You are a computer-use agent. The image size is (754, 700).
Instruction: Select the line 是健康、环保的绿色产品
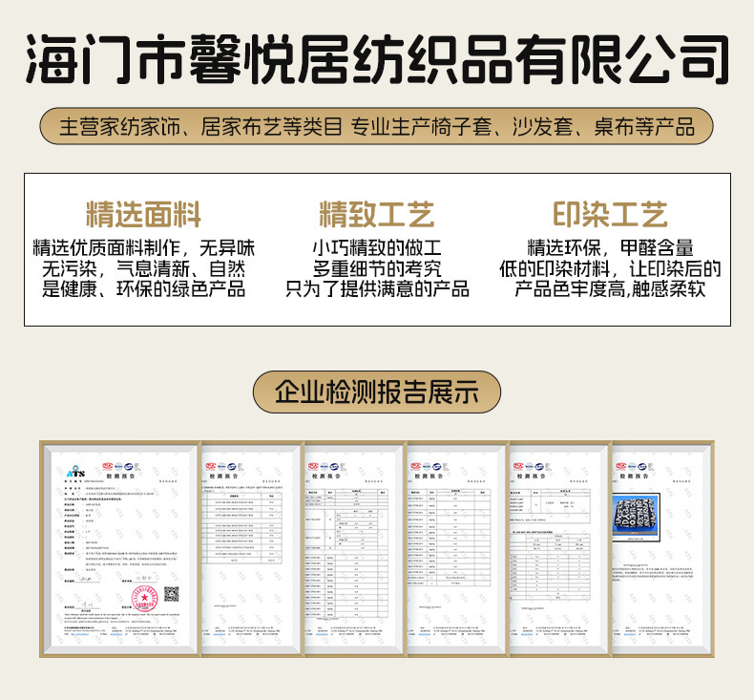pos(143,289)
